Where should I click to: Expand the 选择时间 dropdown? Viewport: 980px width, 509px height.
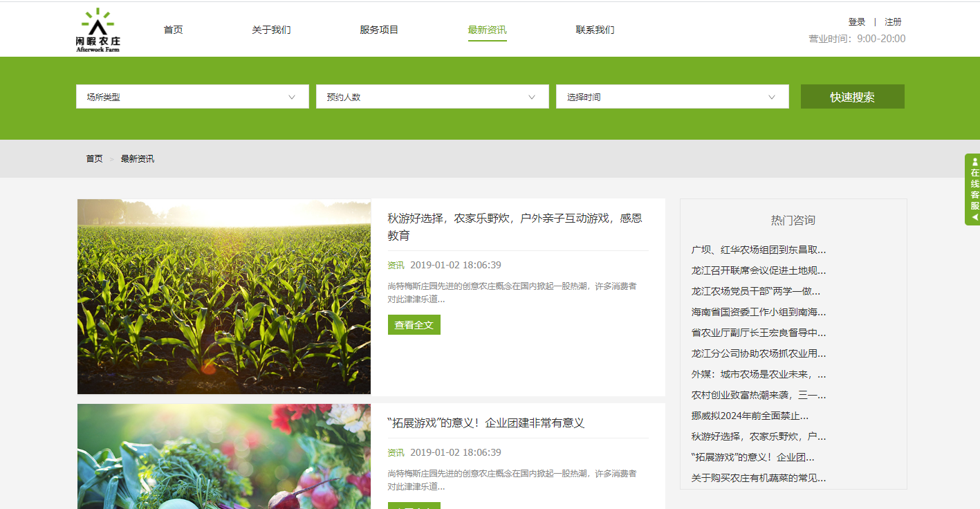pos(672,97)
